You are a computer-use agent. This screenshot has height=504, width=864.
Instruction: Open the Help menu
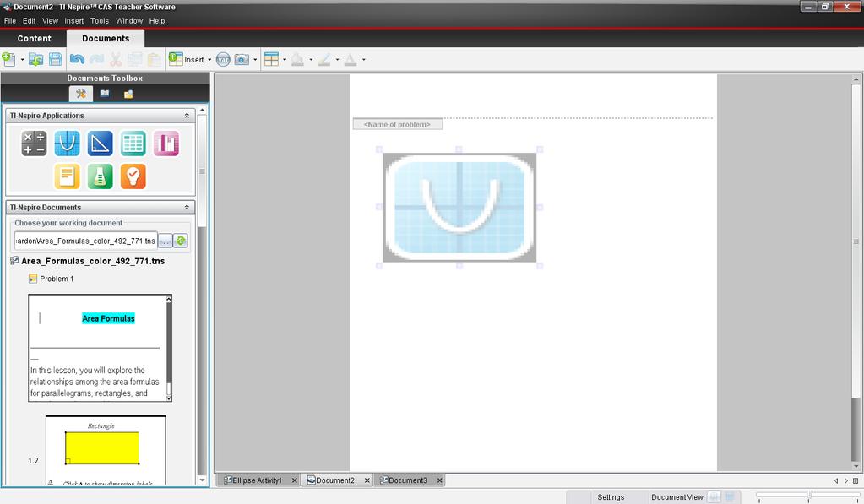coord(157,21)
